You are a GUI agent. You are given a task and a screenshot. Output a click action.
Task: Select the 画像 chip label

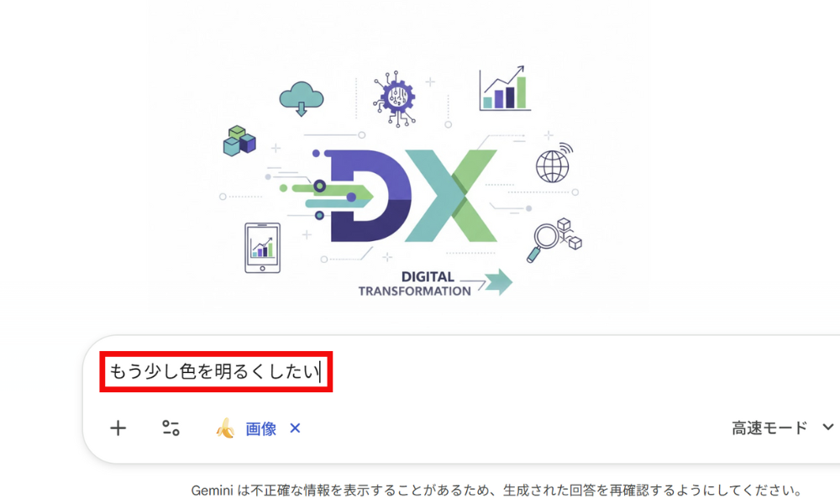260,429
